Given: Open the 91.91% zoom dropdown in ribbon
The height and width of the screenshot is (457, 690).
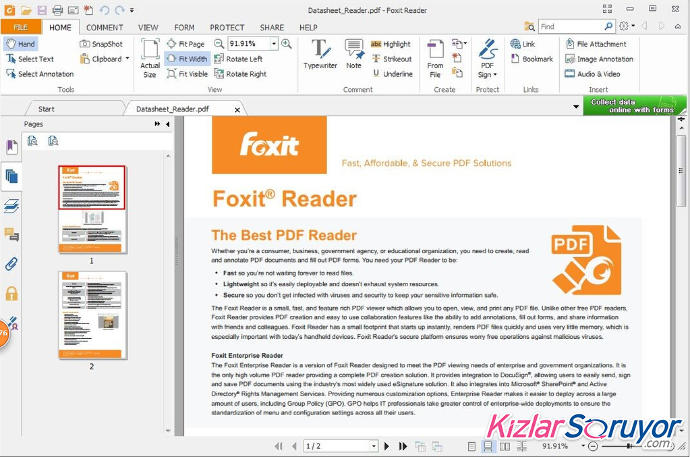Looking at the screenshot, I should pyautogui.click(x=274, y=44).
